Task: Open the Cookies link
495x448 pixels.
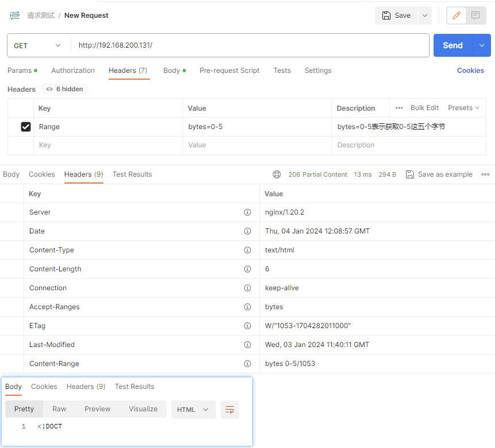Action: pos(470,71)
